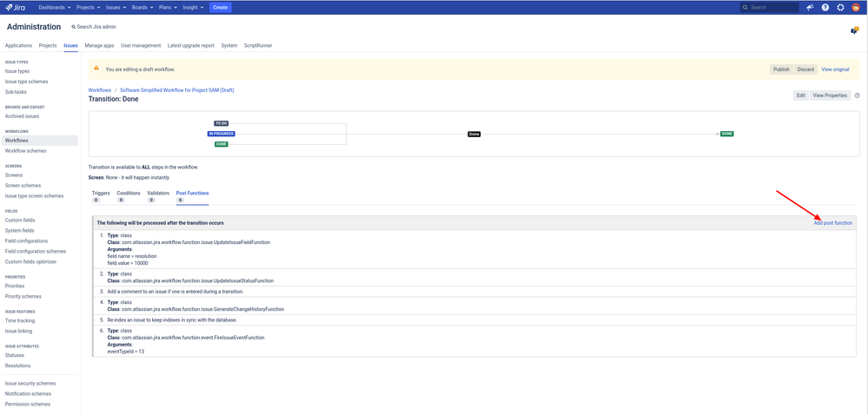Click the feedback chat bubbles icon
Image resolution: width=868 pixels, height=415 pixels.
tap(855, 30)
